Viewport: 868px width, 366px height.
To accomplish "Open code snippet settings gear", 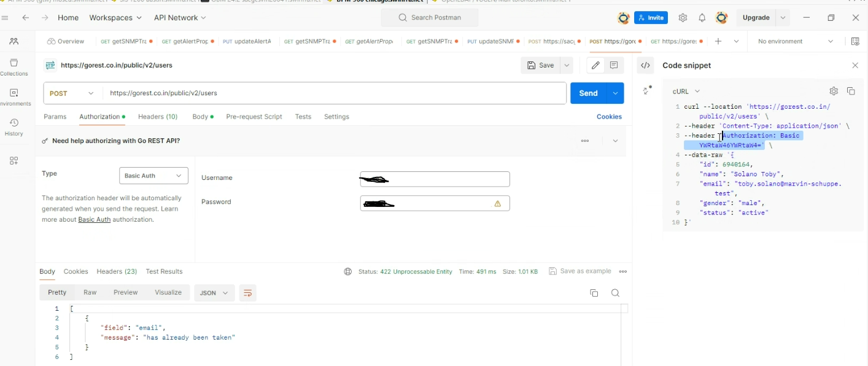I will [833, 91].
